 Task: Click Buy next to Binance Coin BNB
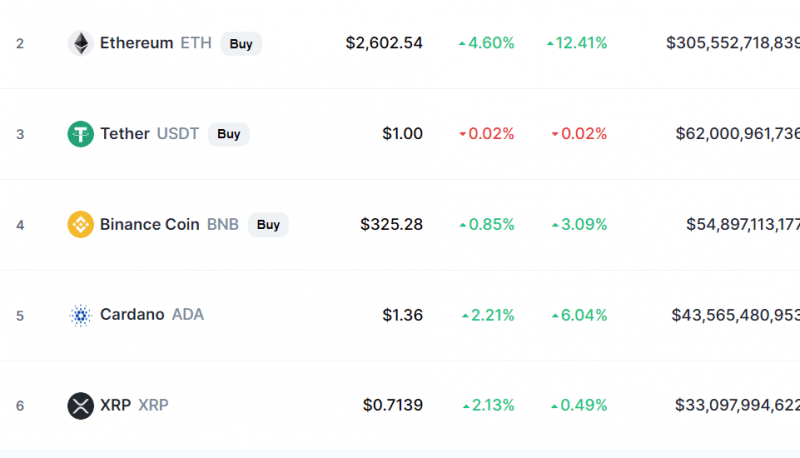(x=268, y=225)
